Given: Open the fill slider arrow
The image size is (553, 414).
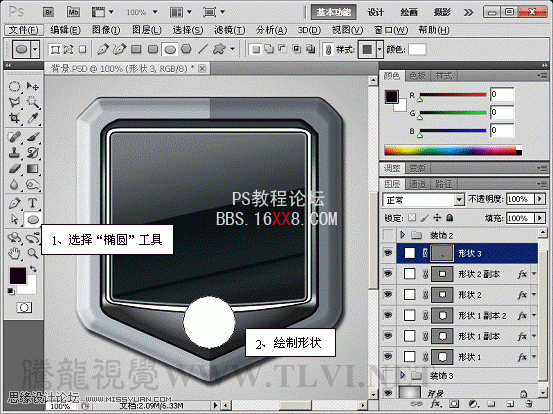Looking at the screenshot, I should coord(540,218).
